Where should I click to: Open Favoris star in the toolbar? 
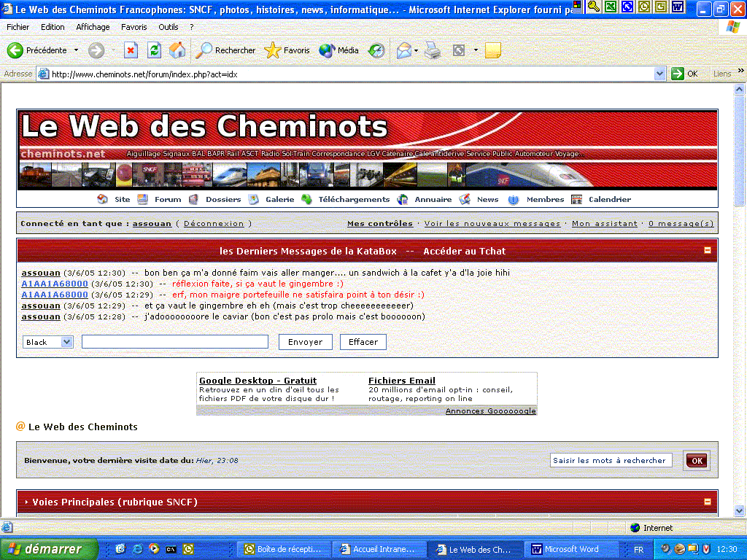point(273,50)
